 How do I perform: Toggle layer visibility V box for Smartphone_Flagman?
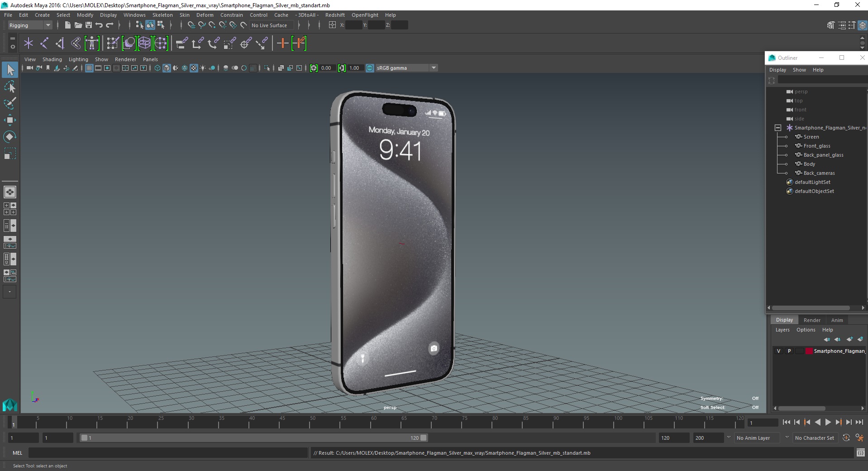pyautogui.click(x=779, y=351)
